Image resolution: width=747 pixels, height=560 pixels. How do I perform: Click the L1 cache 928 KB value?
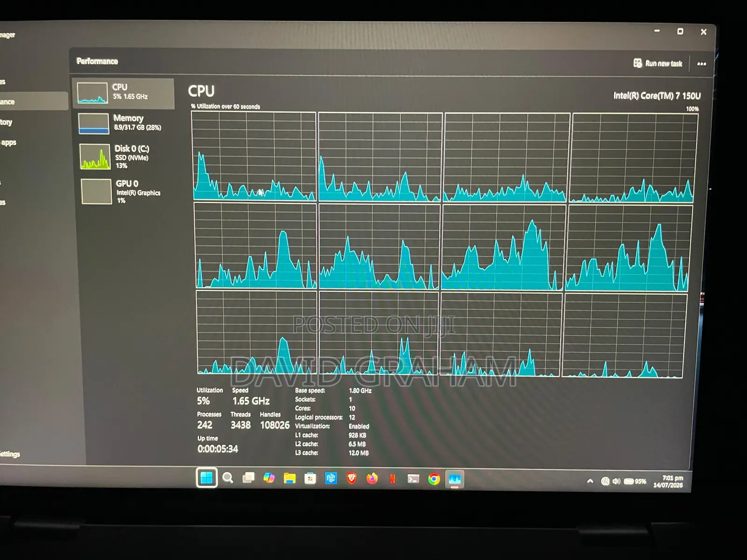point(357,435)
